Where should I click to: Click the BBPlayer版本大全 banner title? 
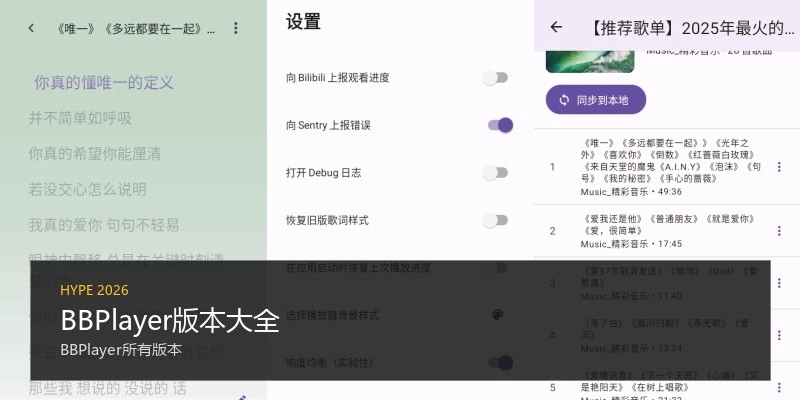[170, 321]
